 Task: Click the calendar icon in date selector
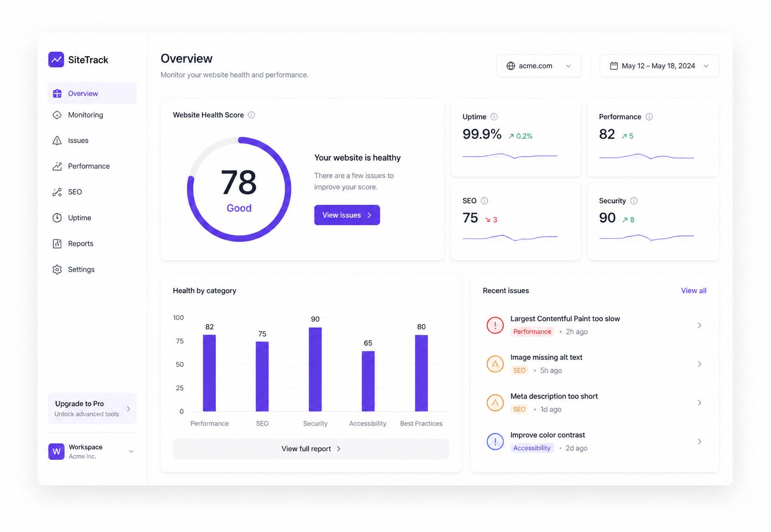[614, 66]
